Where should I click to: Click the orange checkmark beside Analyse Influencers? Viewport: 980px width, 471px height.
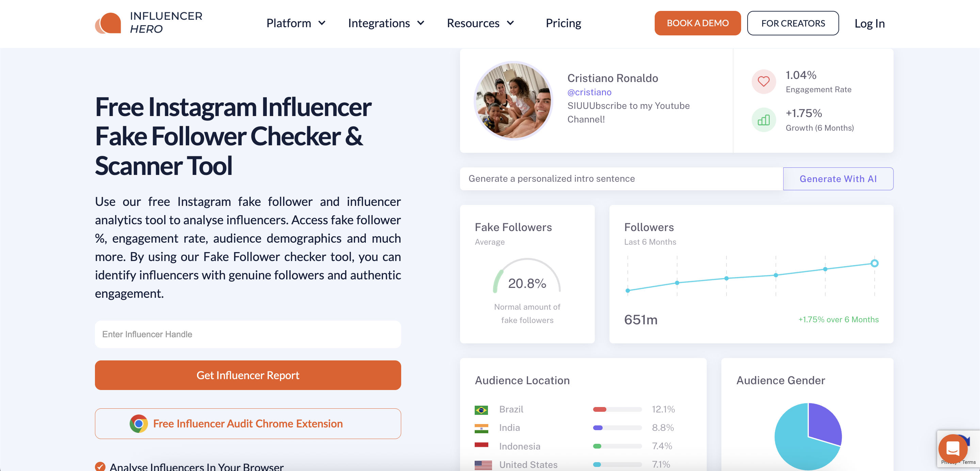point(100,467)
